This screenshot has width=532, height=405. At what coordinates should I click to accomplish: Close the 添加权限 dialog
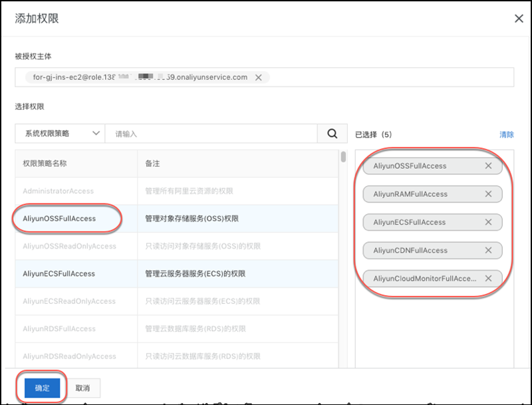click(519, 19)
